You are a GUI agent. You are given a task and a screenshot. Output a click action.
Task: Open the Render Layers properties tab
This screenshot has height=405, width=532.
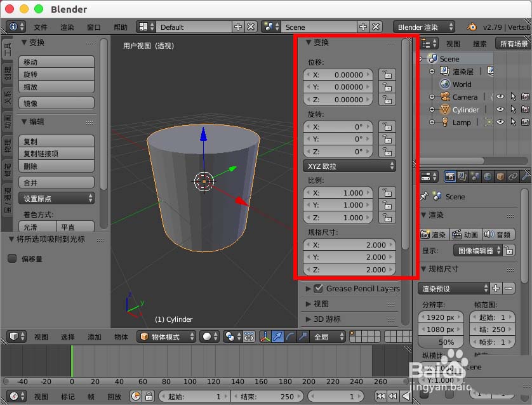(462, 176)
